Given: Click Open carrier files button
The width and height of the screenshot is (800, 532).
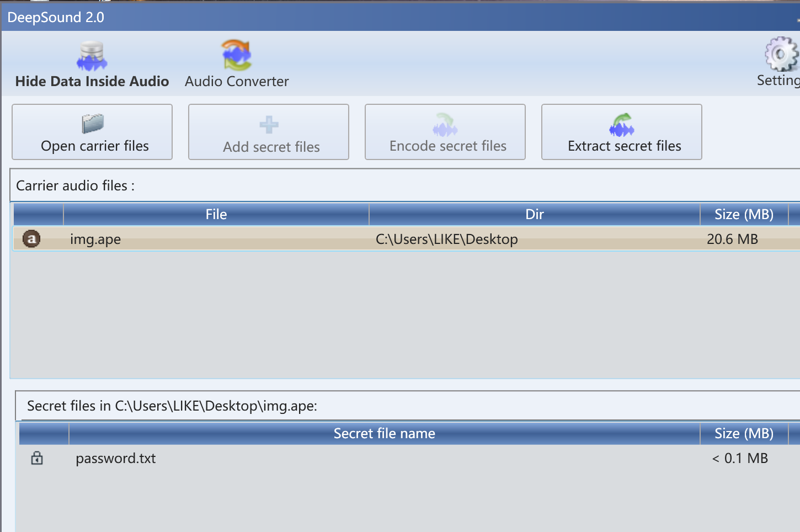Looking at the screenshot, I should tap(92, 132).
